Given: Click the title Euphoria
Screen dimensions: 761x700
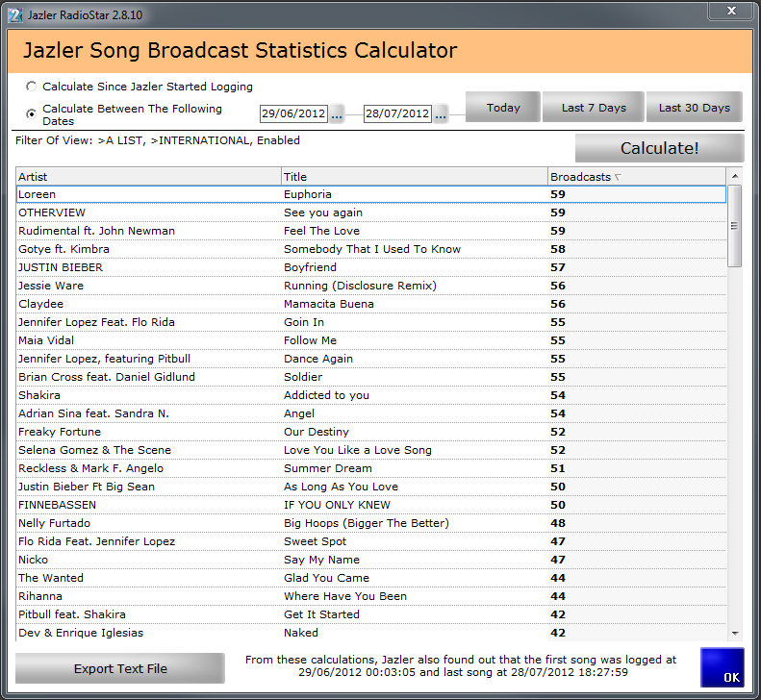Looking at the screenshot, I should tap(308, 194).
